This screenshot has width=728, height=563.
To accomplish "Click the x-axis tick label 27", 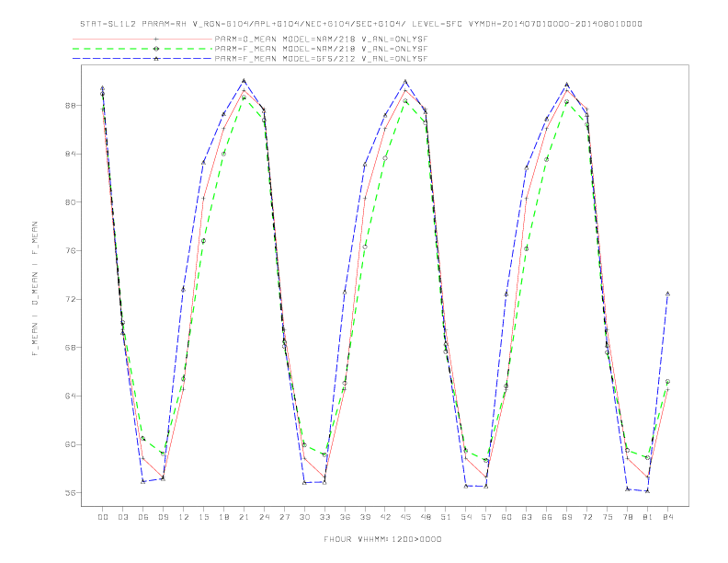I will [x=284, y=517].
